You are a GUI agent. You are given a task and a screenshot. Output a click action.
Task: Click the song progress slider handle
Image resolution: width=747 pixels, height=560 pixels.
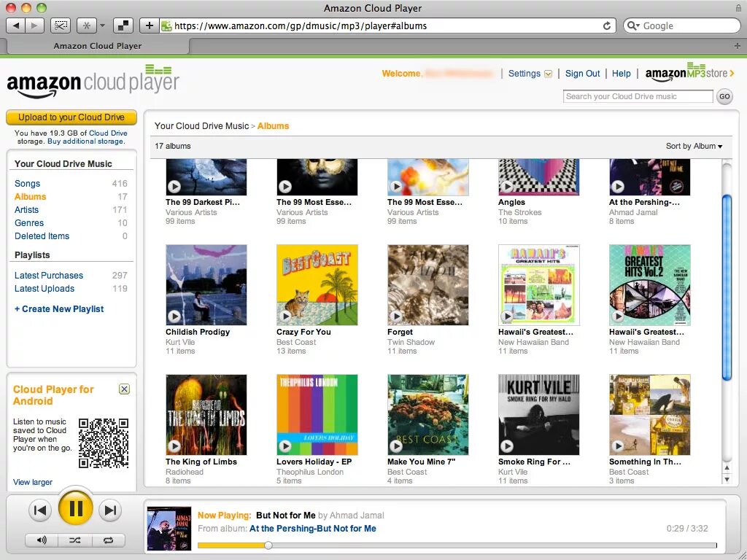click(x=268, y=545)
